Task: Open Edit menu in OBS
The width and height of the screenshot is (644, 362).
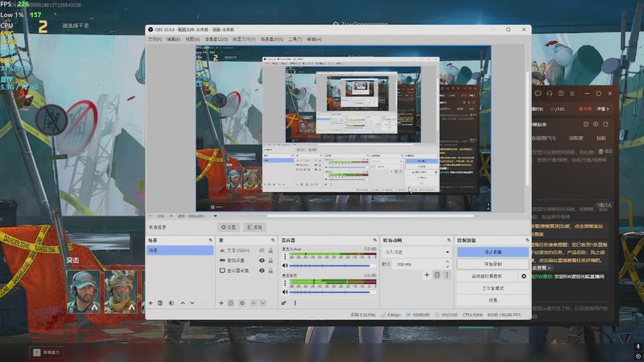Action: [x=173, y=39]
